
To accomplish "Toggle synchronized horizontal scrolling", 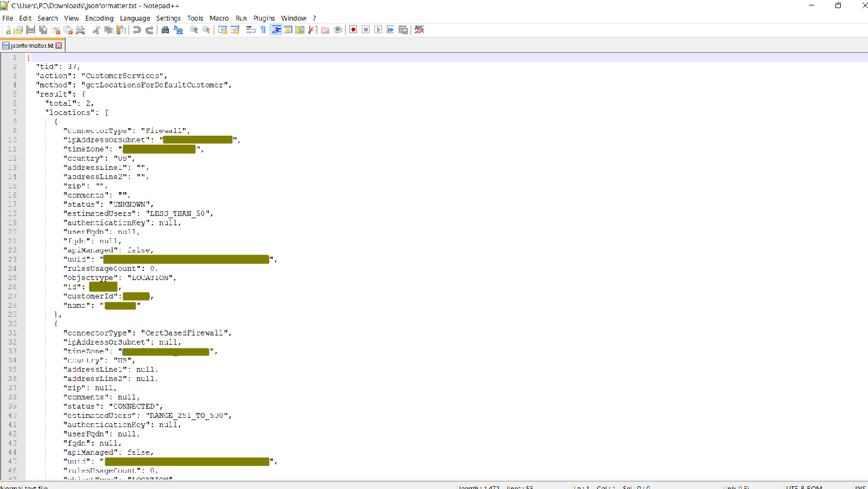I will (x=235, y=30).
